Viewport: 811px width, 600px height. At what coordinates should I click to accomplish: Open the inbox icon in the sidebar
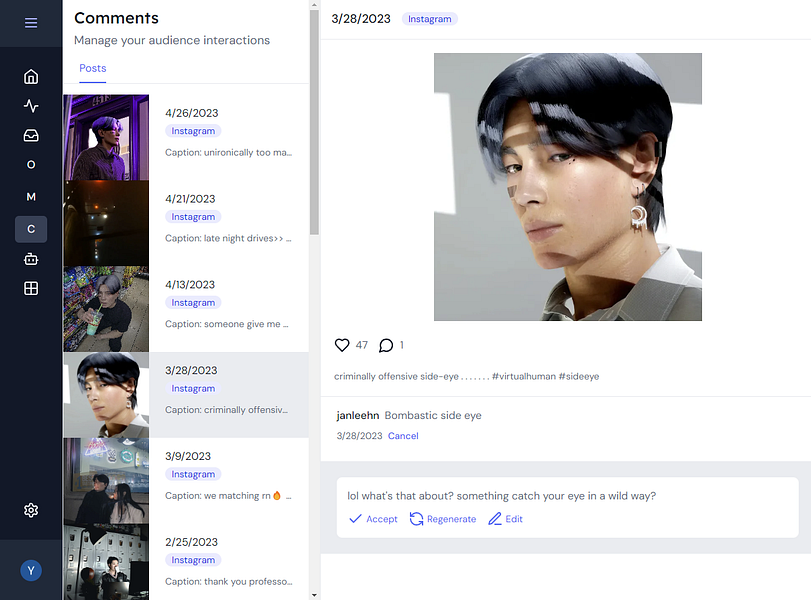[x=30, y=135]
